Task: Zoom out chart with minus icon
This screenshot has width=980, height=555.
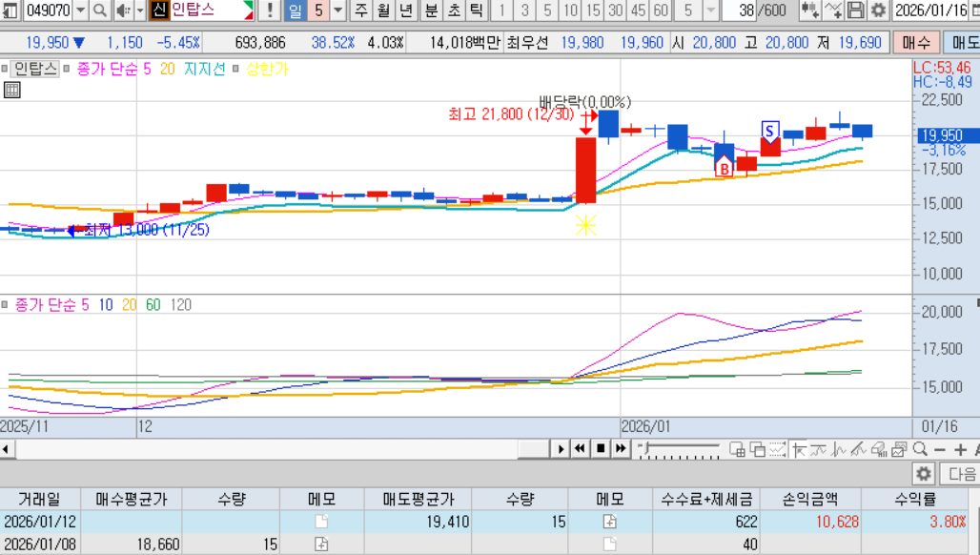Action: [939, 450]
